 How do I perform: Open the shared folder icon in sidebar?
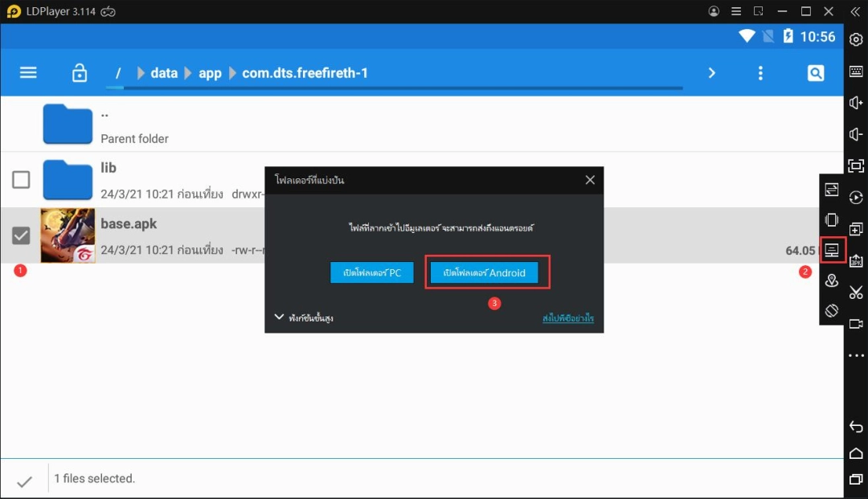(x=832, y=250)
